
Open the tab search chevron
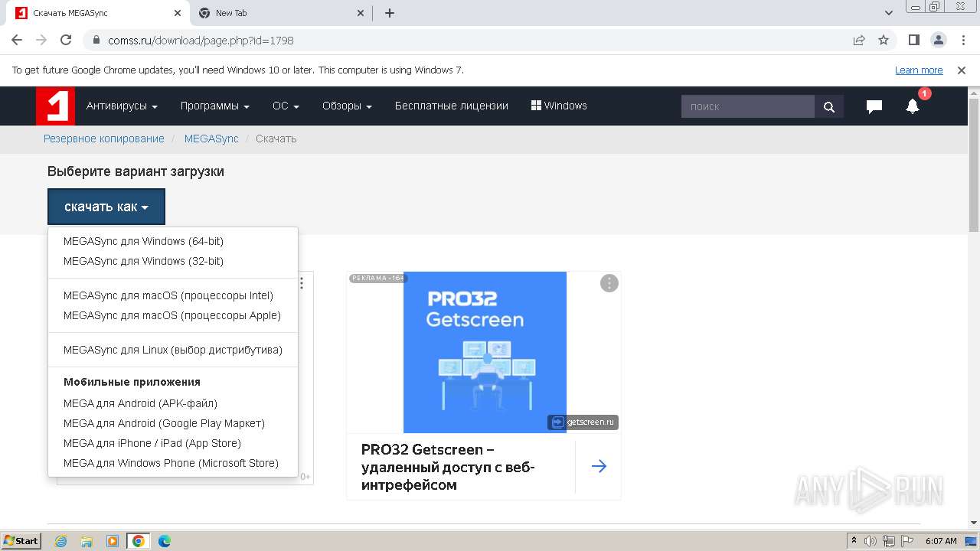(889, 13)
